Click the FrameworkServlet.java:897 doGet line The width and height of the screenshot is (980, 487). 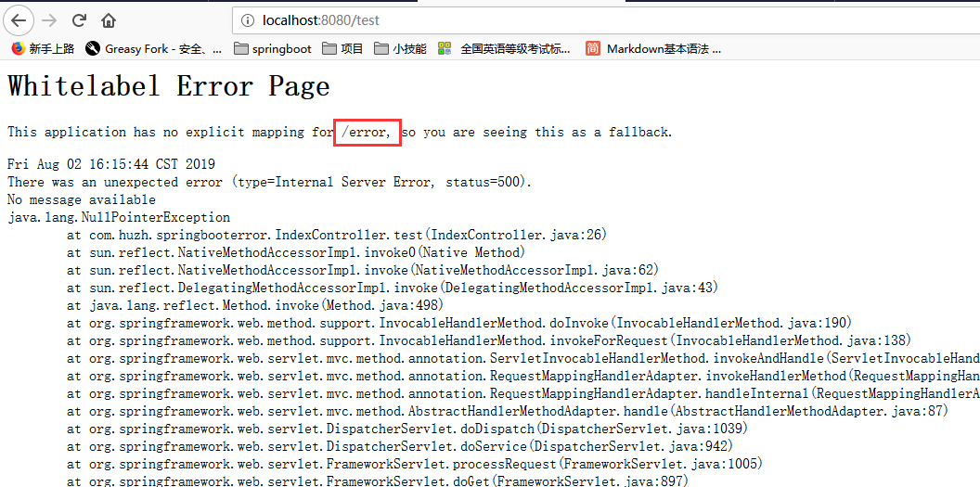(x=378, y=481)
